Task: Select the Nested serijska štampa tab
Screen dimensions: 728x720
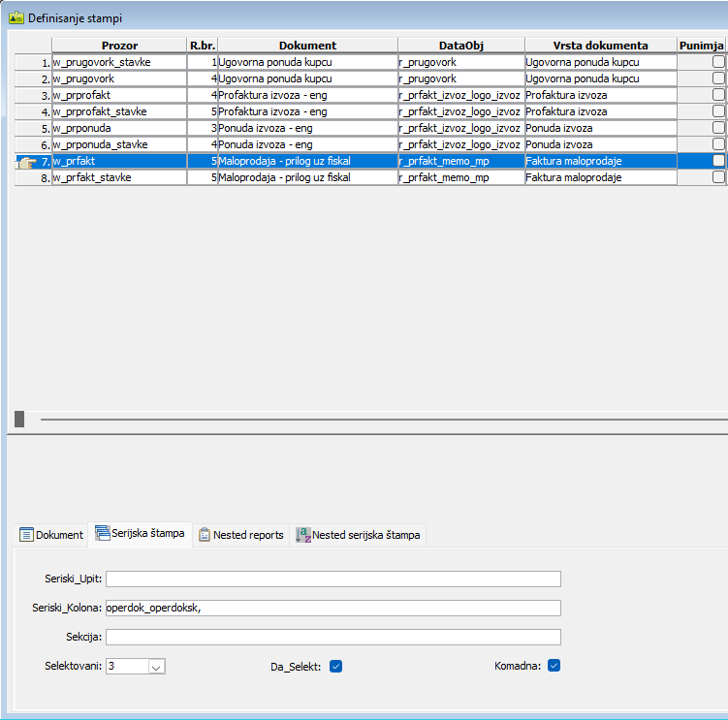Action: coord(358,535)
